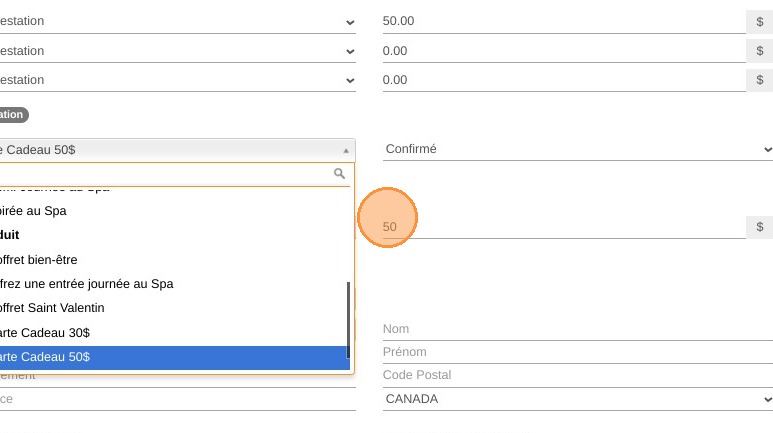Open the Confirmé status dropdown
The height and width of the screenshot is (433, 773).
(578, 149)
